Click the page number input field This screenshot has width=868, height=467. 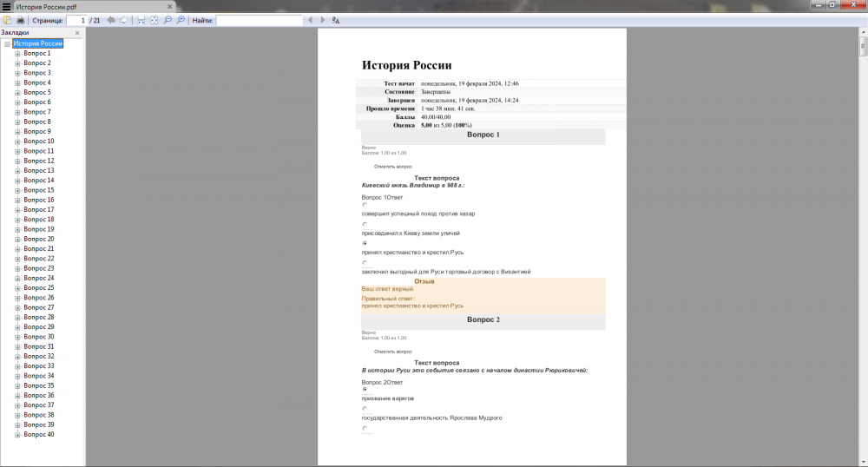pyautogui.click(x=76, y=20)
